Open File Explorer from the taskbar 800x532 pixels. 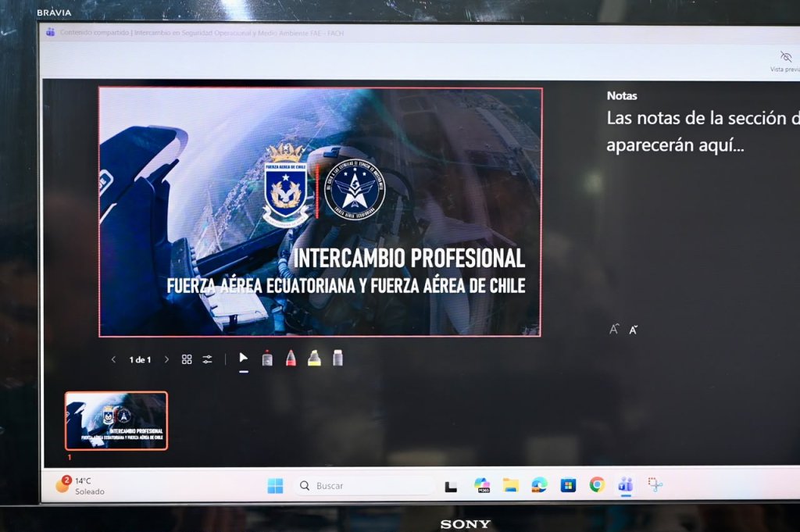511,485
